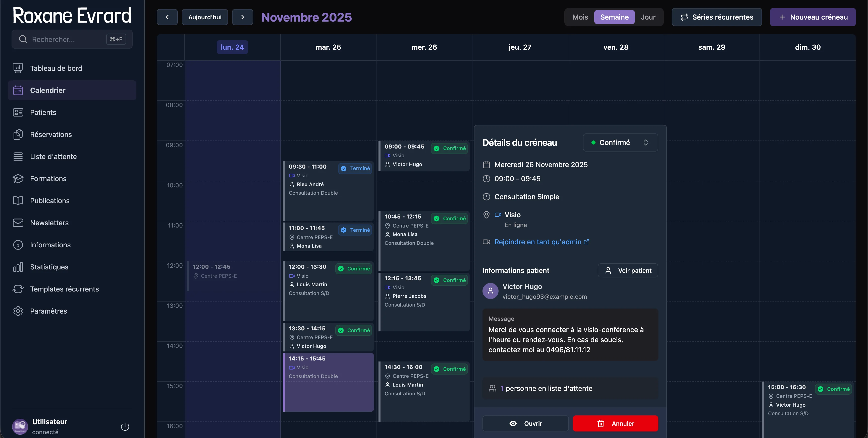Open the Paramètres gear icon
Image resolution: width=868 pixels, height=438 pixels.
click(18, 311)
